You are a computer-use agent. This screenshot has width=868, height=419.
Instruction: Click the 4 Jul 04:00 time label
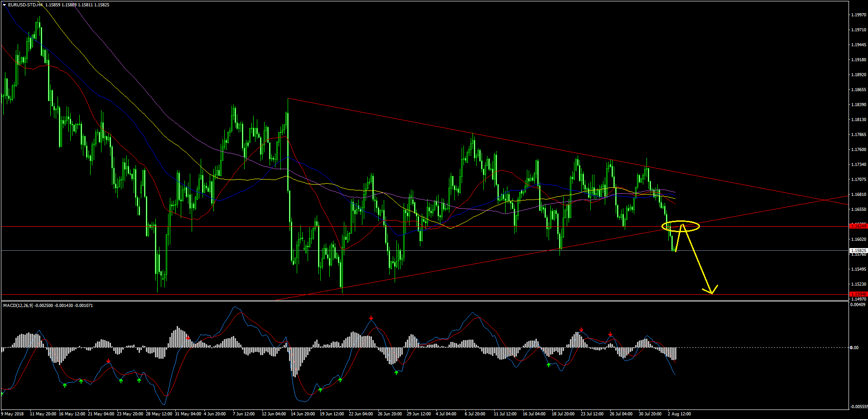tap(446, 414)
